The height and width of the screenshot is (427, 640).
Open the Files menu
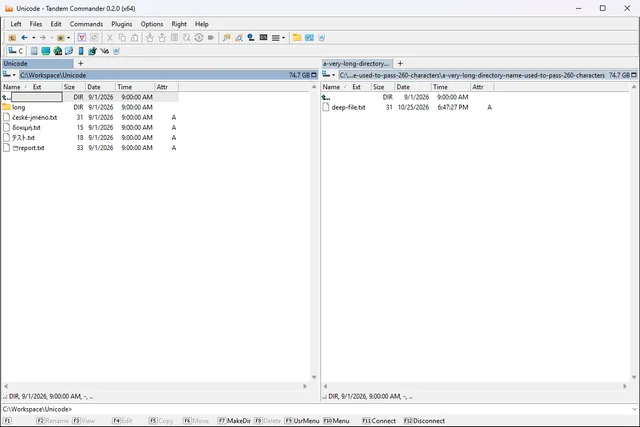point(36,24)
